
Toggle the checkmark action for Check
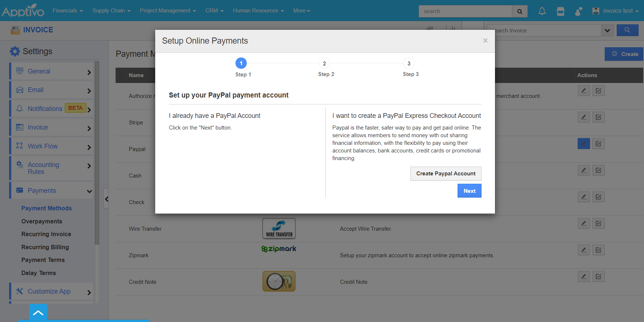pyautogui.click(x=599, y=197)
